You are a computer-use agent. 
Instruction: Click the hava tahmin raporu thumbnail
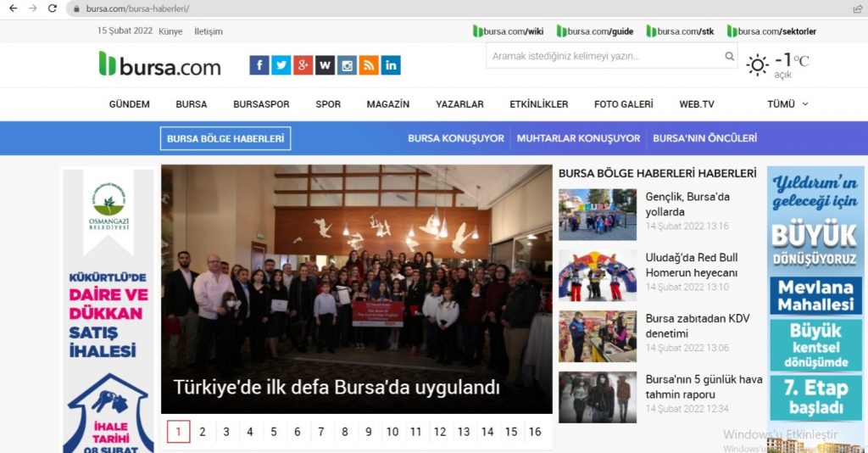[598, 398]
